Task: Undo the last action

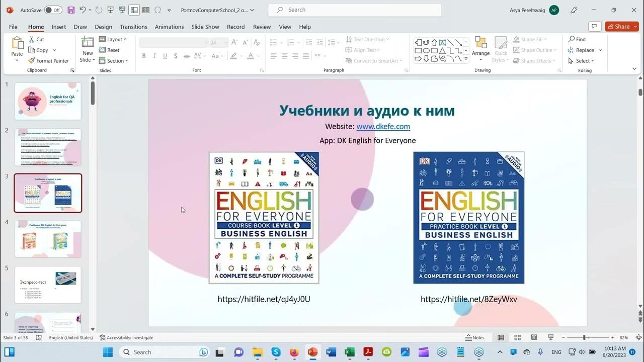Action: click(x=83, y=10)
